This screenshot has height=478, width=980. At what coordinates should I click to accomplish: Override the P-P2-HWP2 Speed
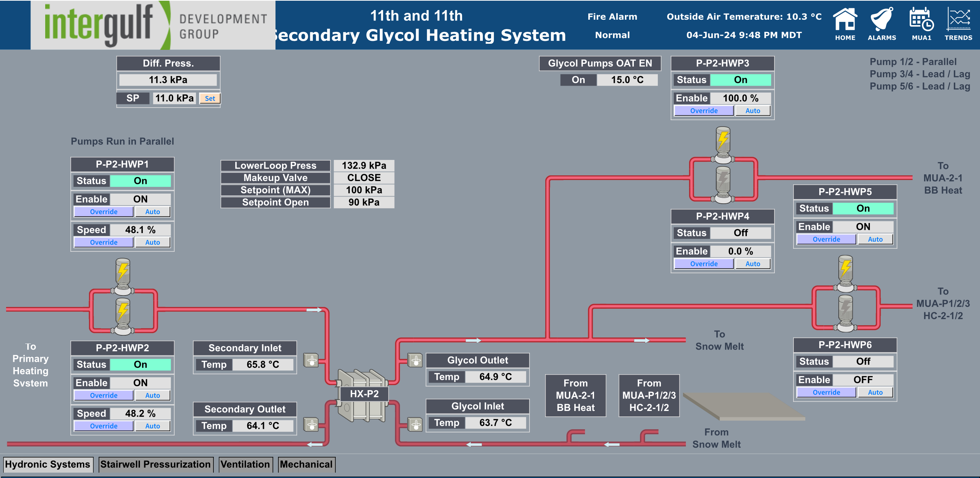tap(103, 426)
